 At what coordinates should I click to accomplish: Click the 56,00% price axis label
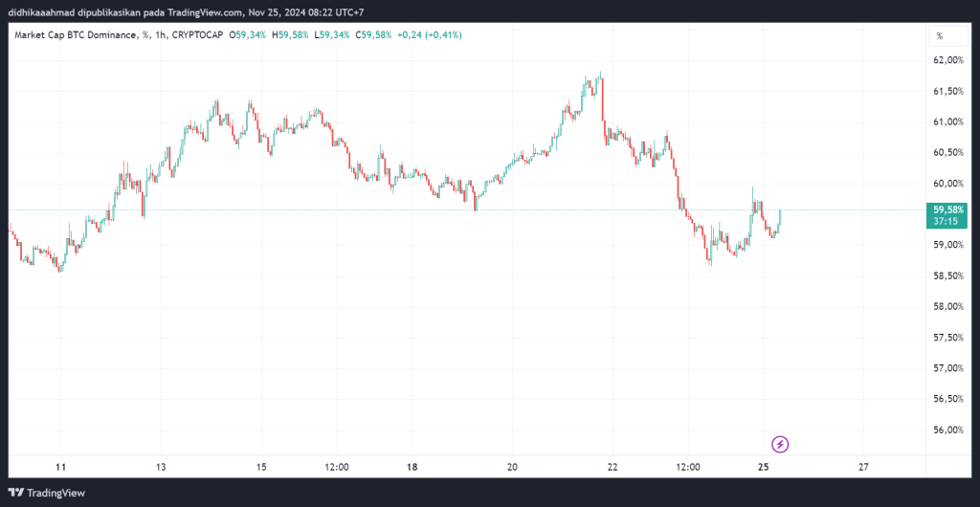pyautogui.click(x=948, y=430)
